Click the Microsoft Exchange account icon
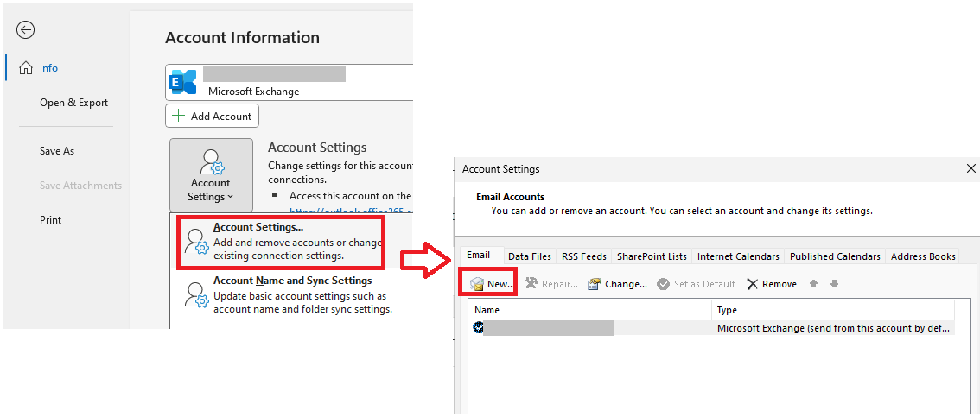 pos(182,82)
